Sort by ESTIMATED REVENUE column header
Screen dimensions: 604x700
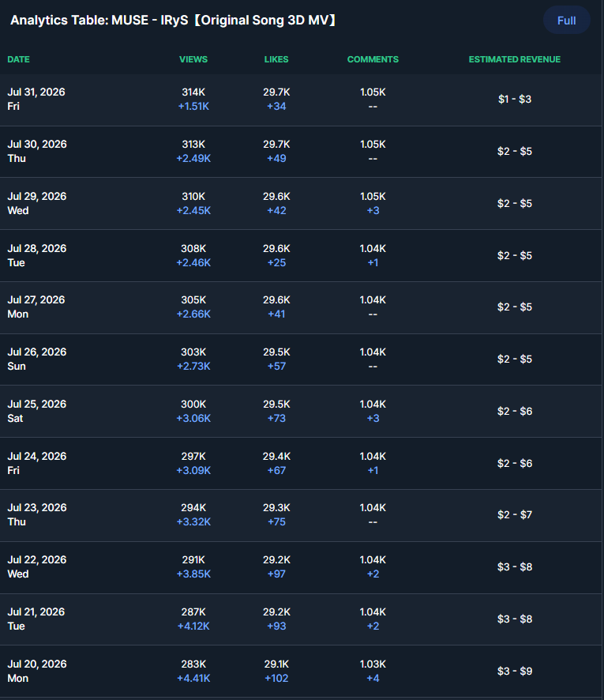tap(514, 59)
